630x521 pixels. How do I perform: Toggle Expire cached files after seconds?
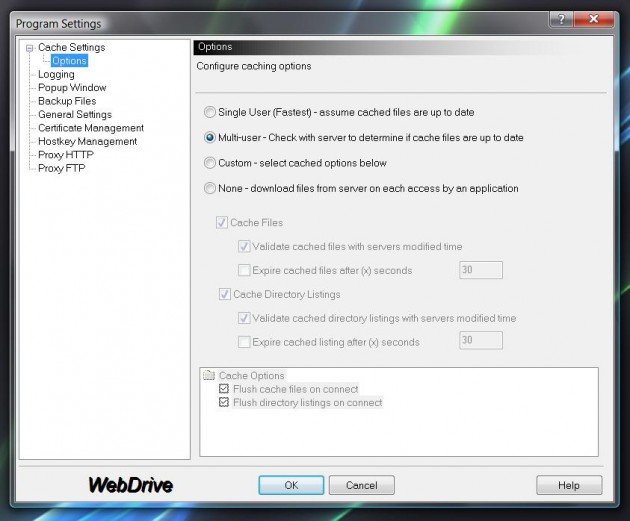pos(244,270)
